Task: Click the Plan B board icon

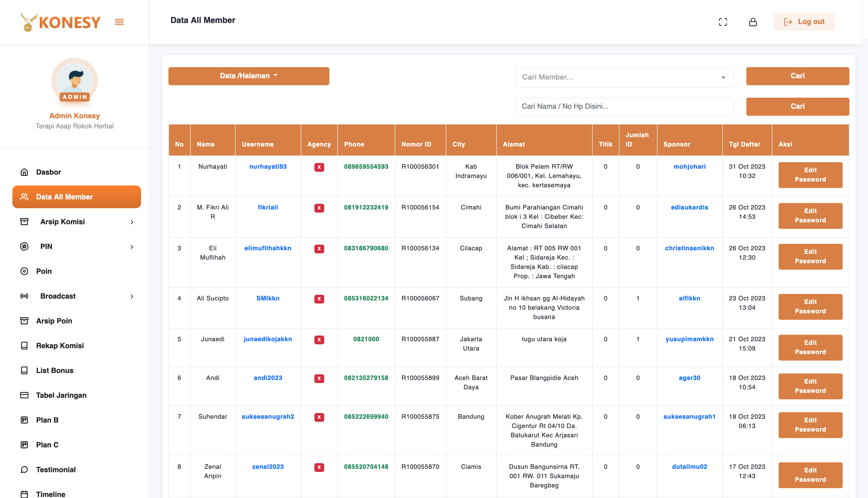Action: (x=24, y=420)
